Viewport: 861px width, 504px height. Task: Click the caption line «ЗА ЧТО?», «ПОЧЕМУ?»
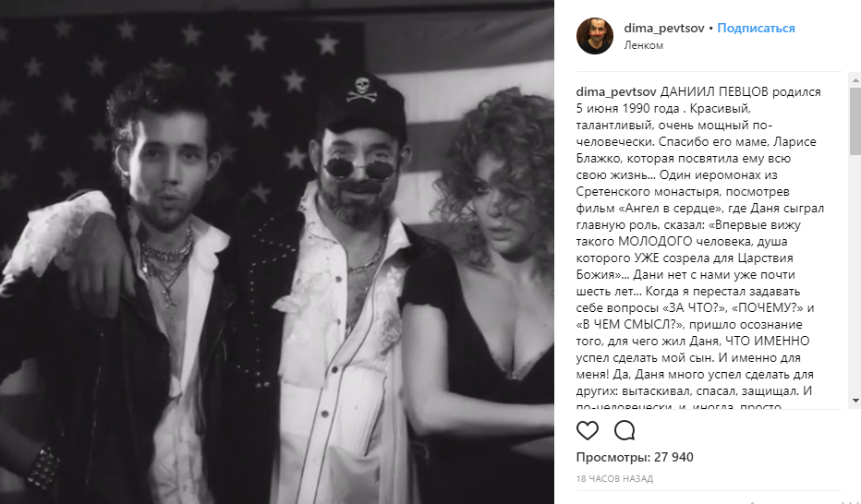coord(695,307)
